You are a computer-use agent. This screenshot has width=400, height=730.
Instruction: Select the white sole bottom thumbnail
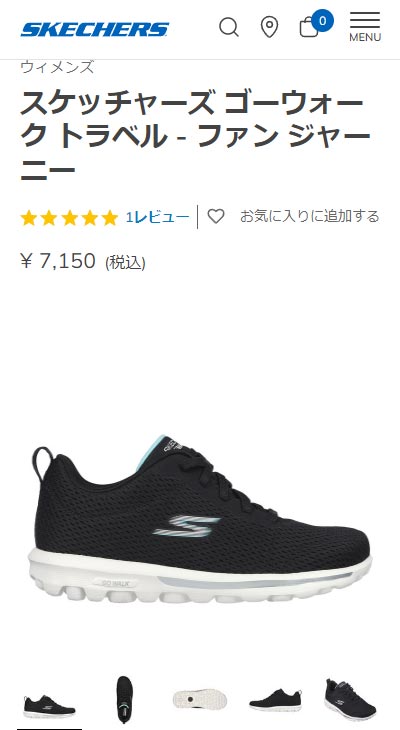click(200, 699)
